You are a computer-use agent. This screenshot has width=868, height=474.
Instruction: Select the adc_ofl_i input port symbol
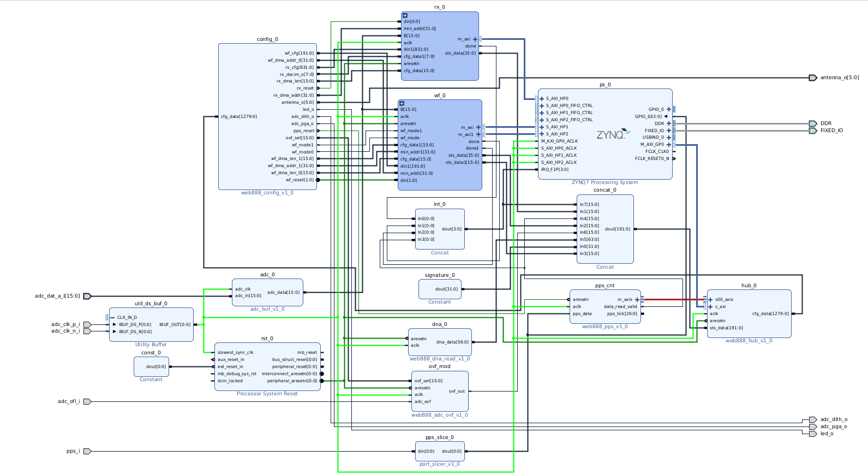click(x=87, y=401)
